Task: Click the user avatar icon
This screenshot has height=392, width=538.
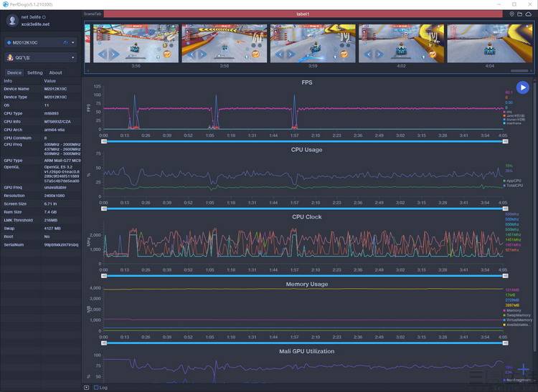Action: point(12,21)
